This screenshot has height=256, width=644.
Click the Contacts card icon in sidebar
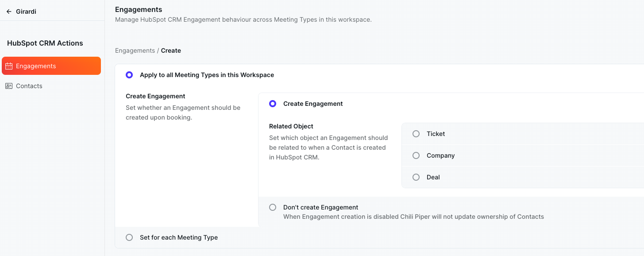[9, 86]
